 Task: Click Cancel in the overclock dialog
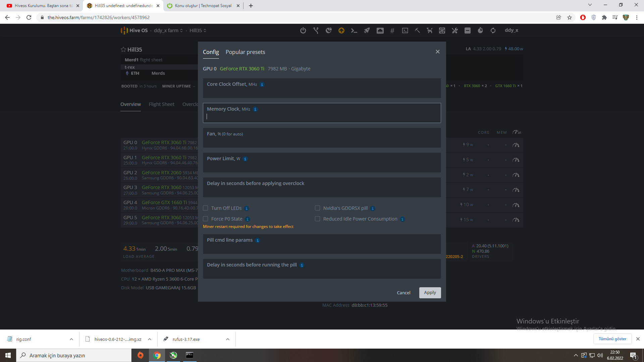[x=404, y=293]
